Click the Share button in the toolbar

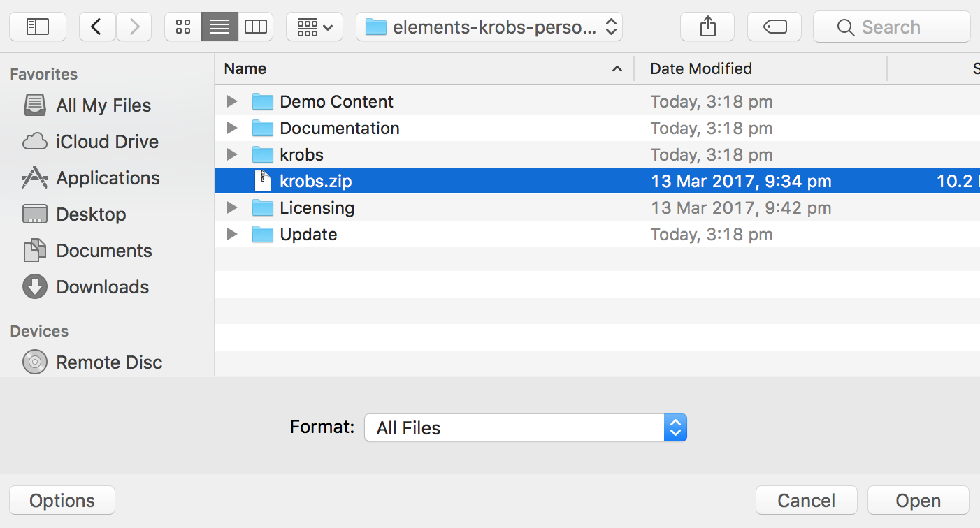click(x=707, y=26)
